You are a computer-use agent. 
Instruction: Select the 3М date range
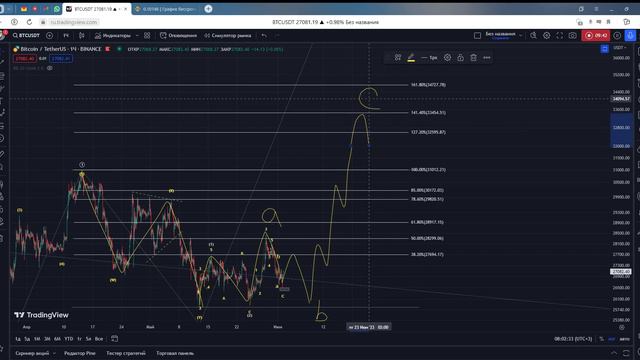click(47, 339)
